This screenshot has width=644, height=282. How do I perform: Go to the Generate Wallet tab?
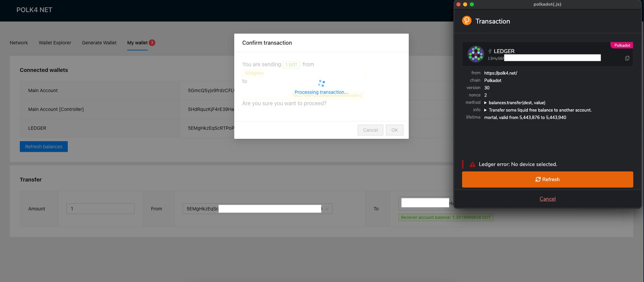coord(99,43)
